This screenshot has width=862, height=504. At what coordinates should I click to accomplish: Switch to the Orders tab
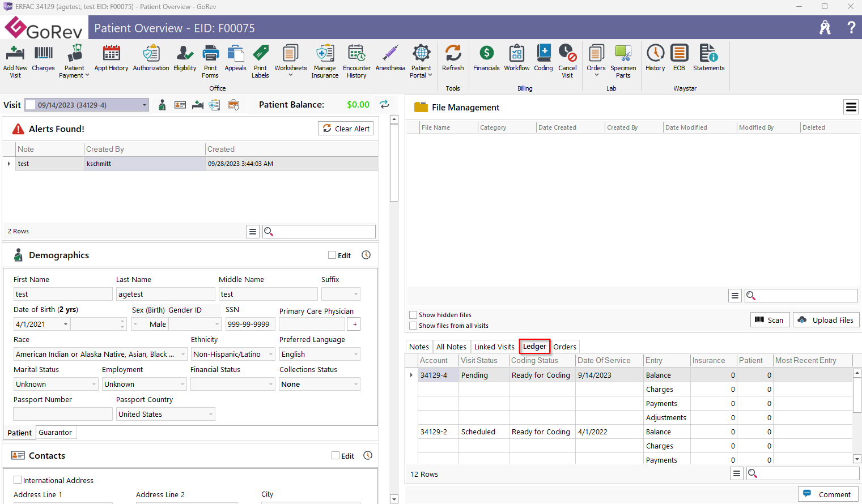pyautogui.click(x=564, y=347)
